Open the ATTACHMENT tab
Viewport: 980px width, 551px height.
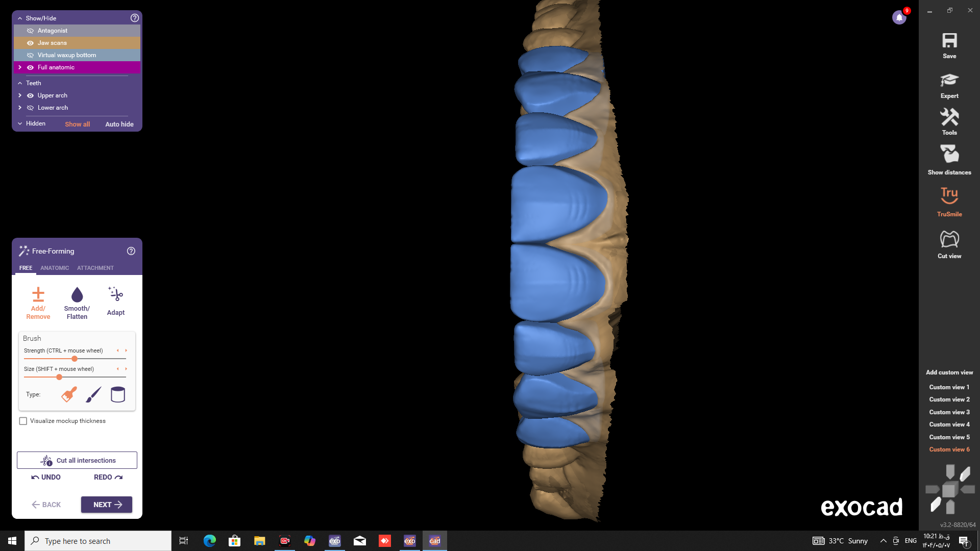[x=95, y=268]
